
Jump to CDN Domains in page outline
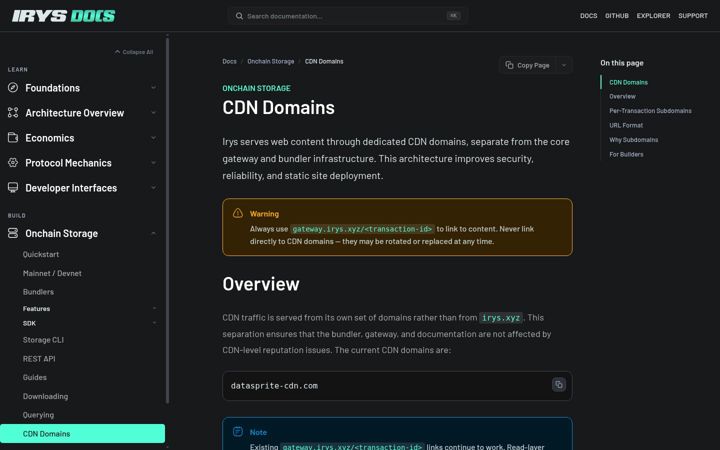click(x=628, y=82)
